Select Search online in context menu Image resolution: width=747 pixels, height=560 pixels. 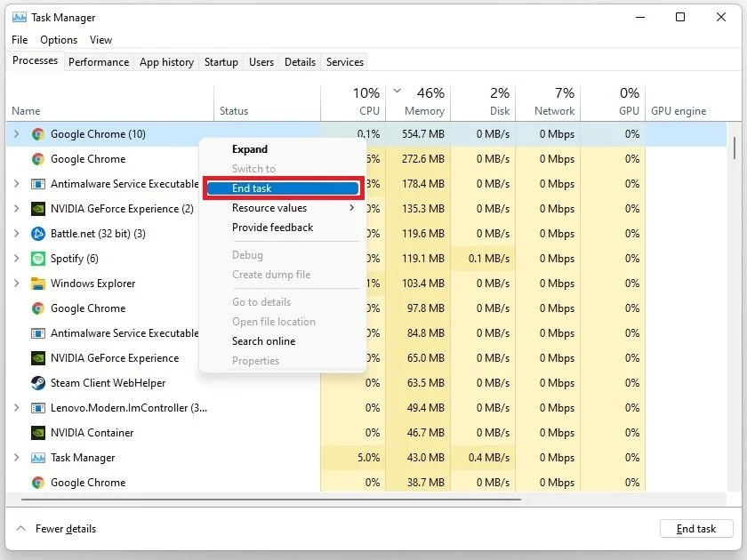click(263, 341)
